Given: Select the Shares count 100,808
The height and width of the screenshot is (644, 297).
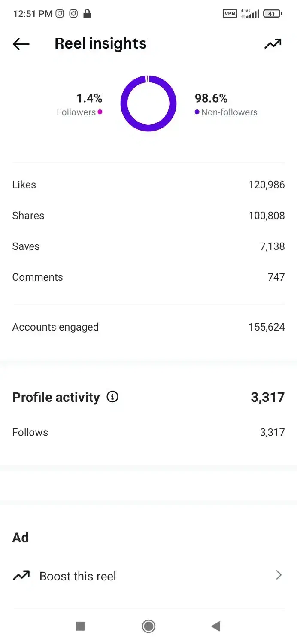Looking at the screenshot, I should tap(267, 216).
